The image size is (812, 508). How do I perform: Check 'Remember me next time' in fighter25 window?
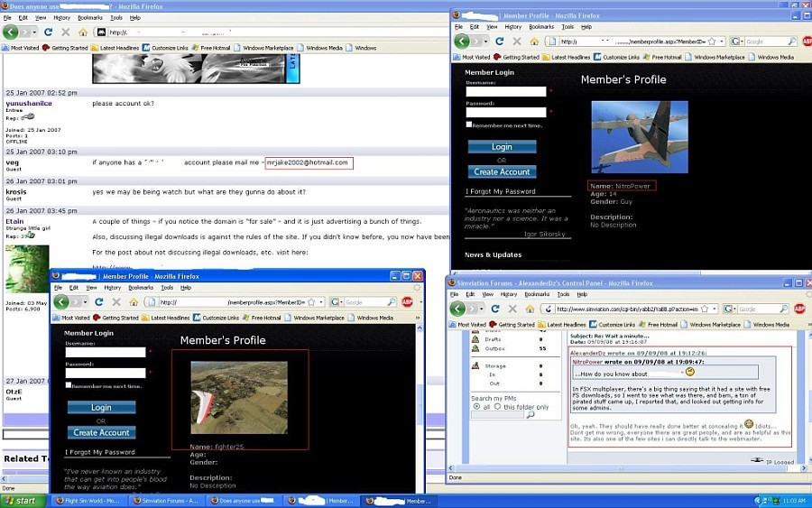[x=69, y=385]
